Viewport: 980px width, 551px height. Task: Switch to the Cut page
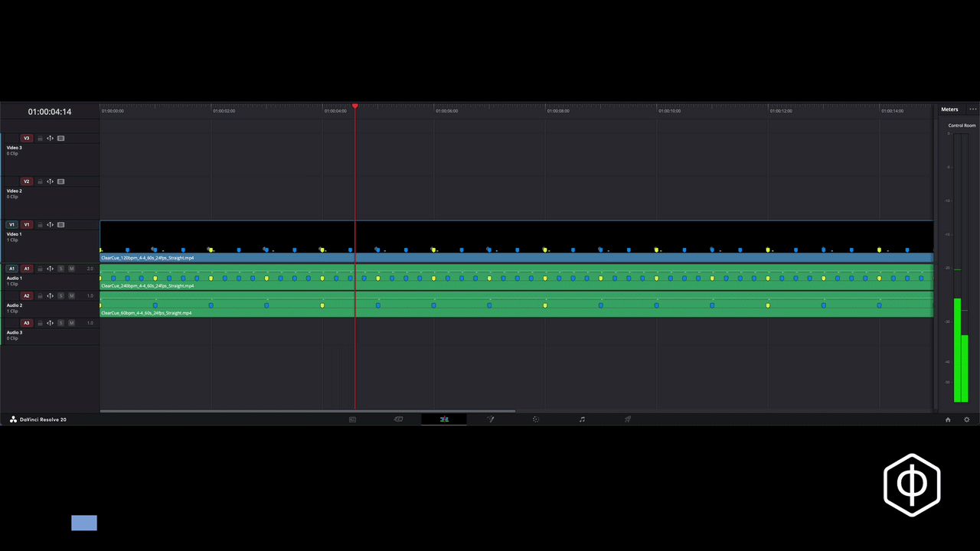(x=398, y=419)
